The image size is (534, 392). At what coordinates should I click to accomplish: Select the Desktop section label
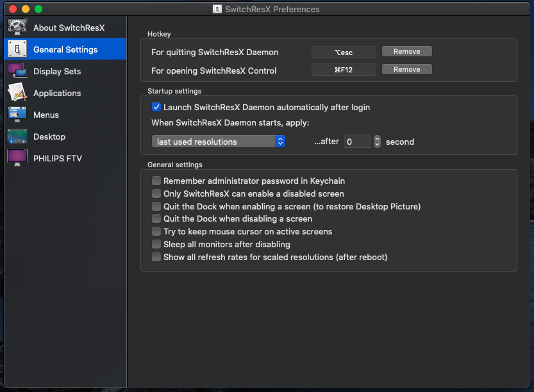(49, 137)
